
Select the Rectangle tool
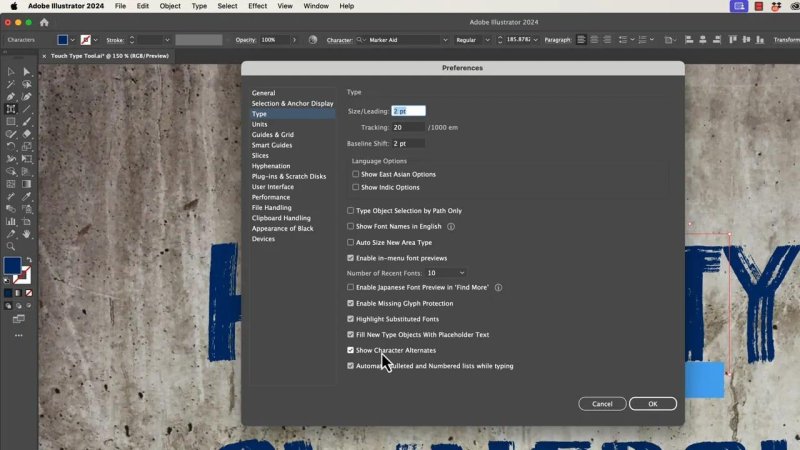(11, 121)
